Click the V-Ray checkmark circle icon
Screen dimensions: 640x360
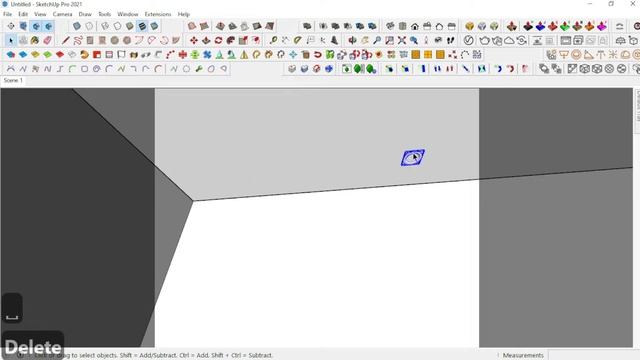pyautogui.click(x=469, y=40)
